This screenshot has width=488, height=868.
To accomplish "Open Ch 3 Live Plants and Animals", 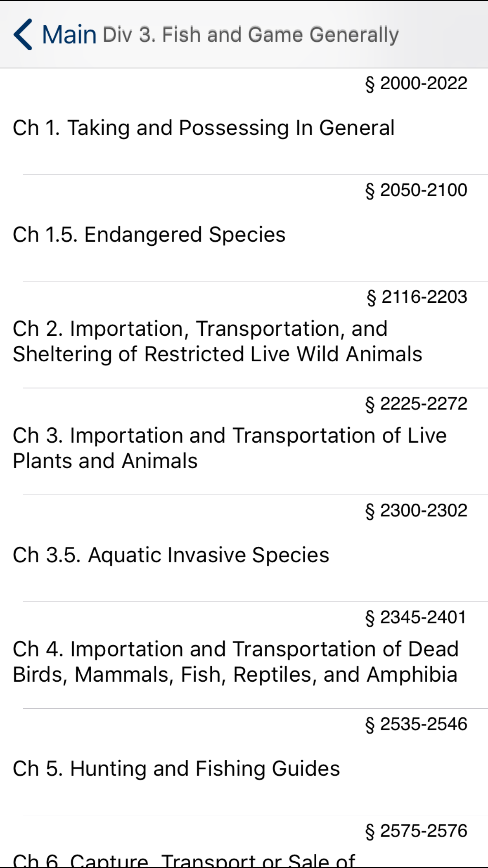I will point(229,448).
